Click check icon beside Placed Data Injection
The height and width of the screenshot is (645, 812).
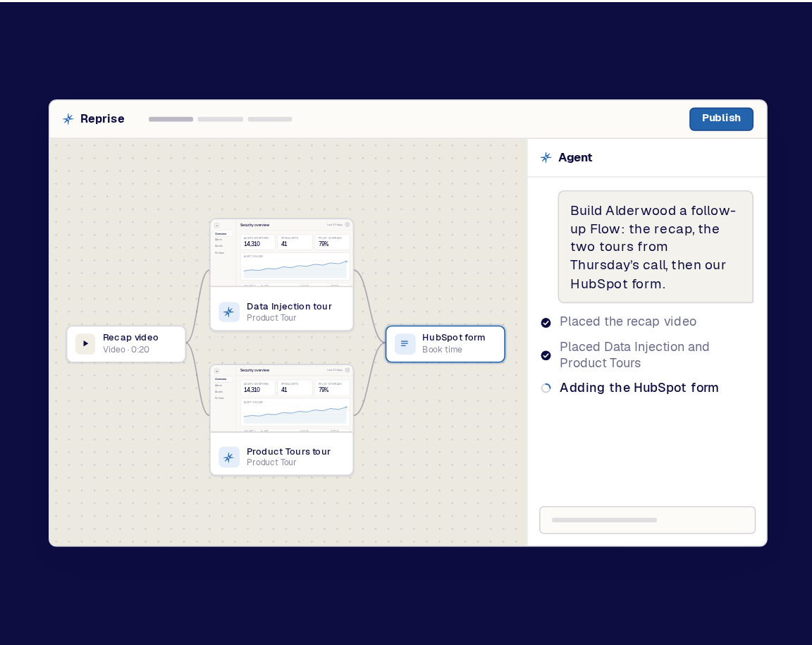click(x=546, y=355)
